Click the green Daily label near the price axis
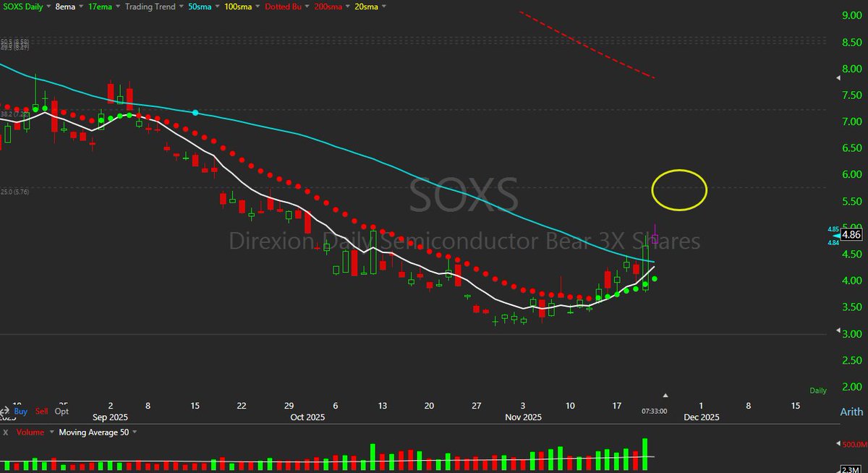Image resolution: width=868 pixels, height=473 pixels. click(818, 391)
